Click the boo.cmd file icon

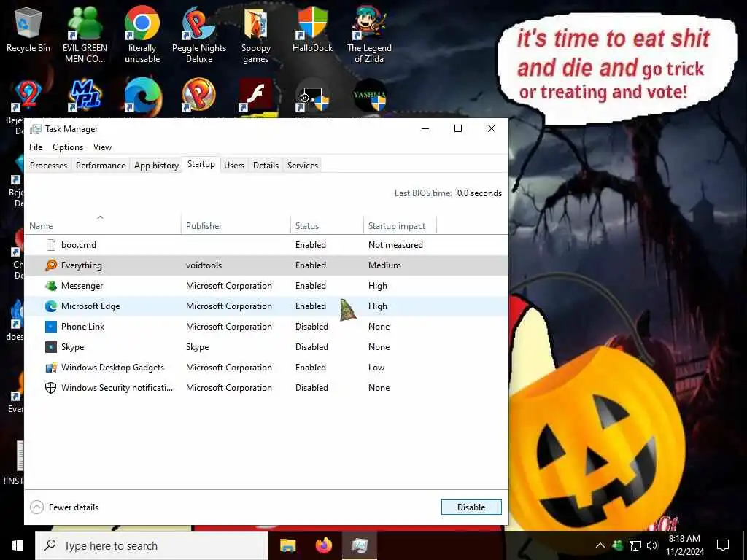pos(50,245)
